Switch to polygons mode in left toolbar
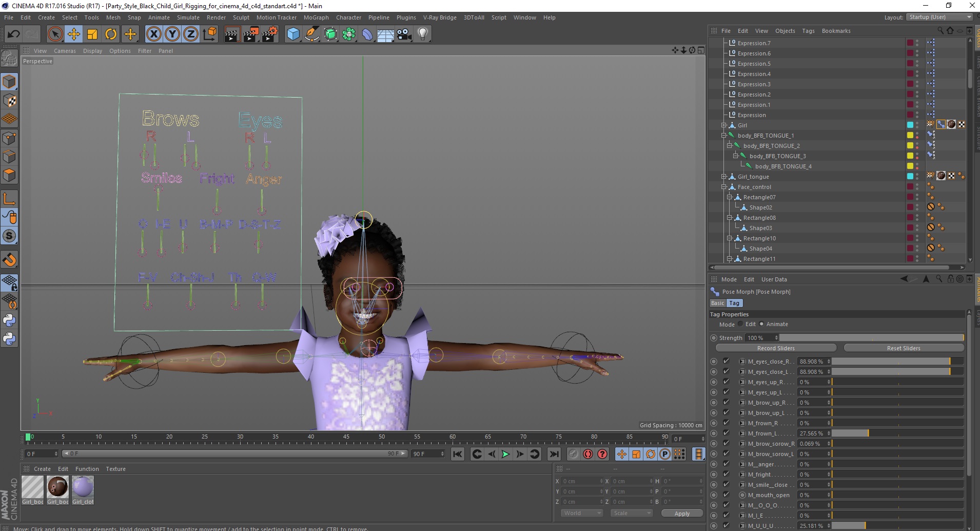 pos(9,175)
